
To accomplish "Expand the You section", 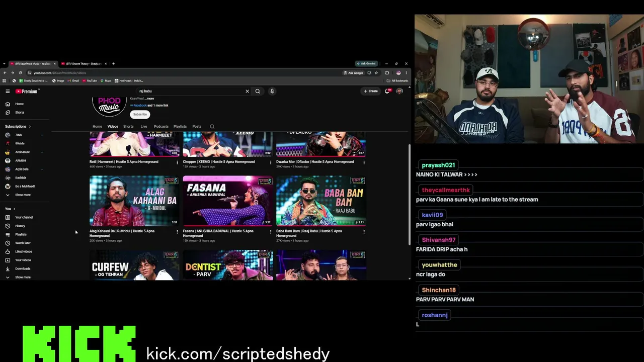I will tap(10, 209).
